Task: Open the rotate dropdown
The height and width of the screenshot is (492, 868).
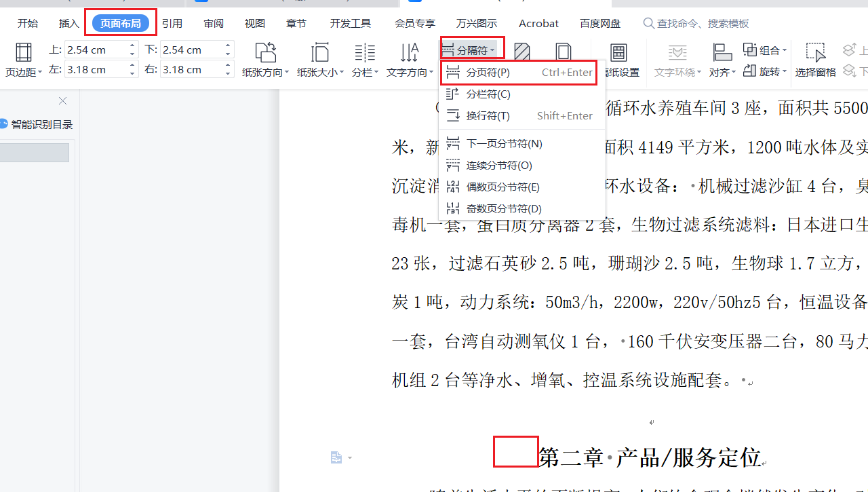Action: point(765,71)
